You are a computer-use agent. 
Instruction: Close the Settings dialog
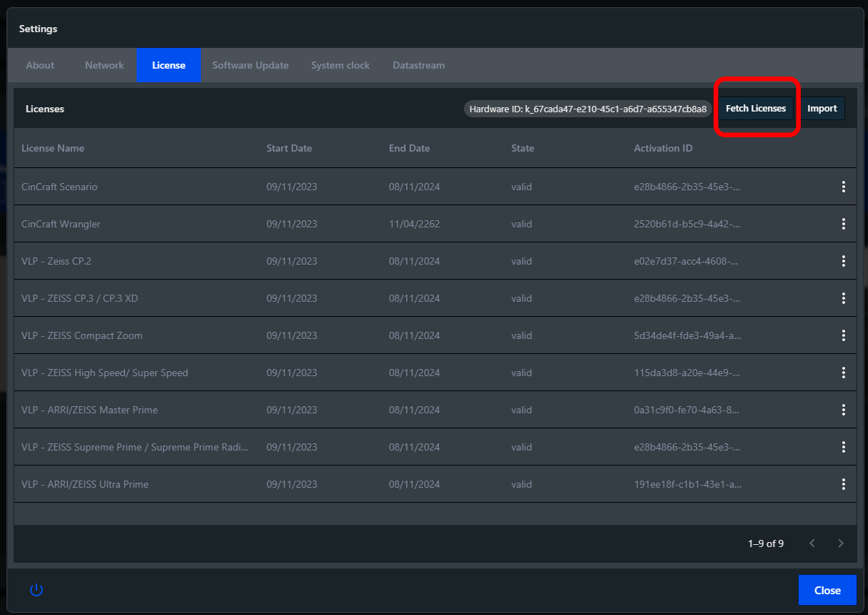point(827,590)
